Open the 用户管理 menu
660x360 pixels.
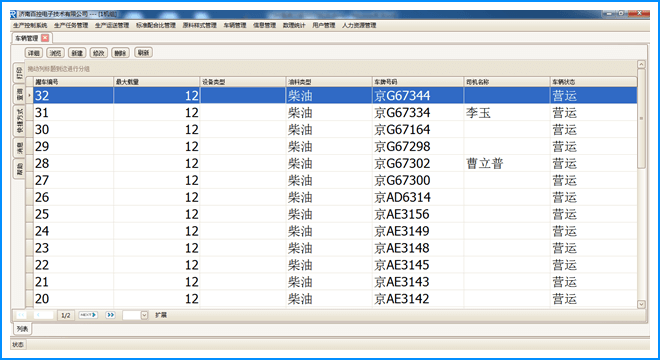point(324,25)
